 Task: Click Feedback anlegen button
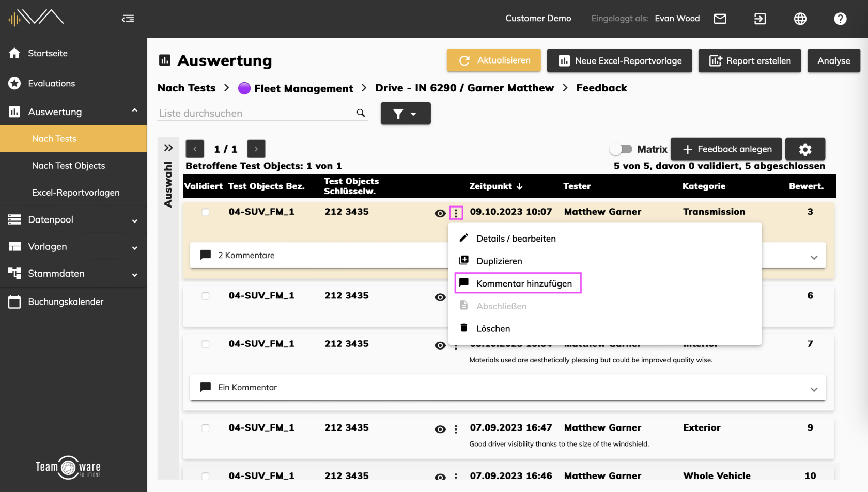point(726,149)
